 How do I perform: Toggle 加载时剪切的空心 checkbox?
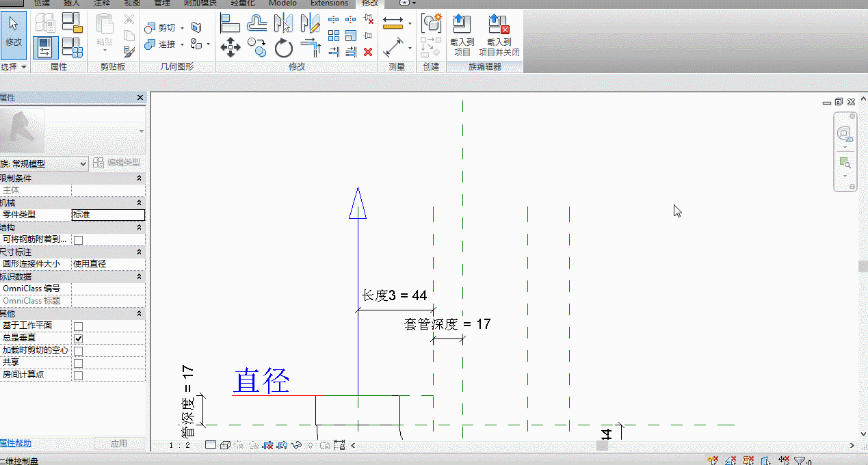tap(78, 351)
